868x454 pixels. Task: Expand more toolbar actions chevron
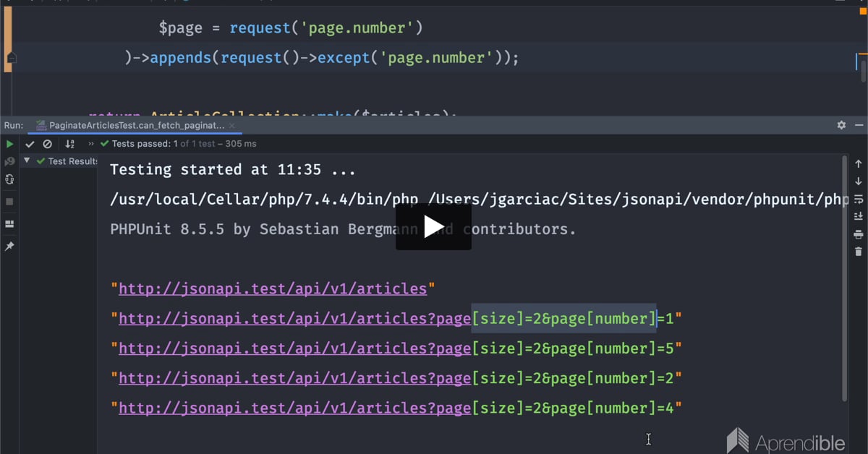[90, 144]
